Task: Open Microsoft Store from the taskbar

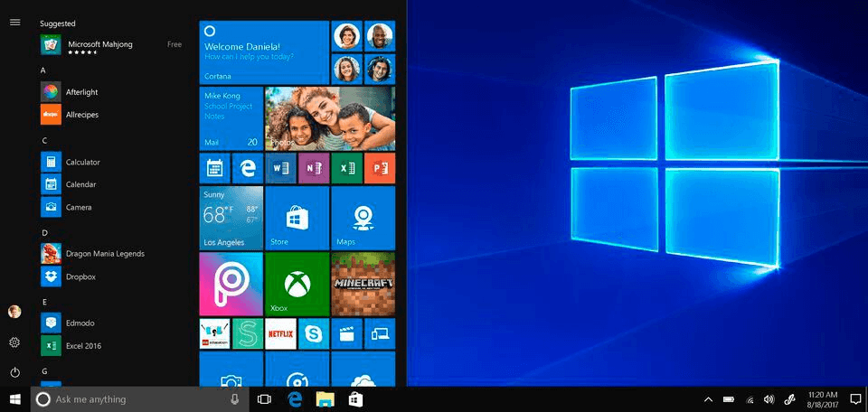Action: click(x=354, y=399)
